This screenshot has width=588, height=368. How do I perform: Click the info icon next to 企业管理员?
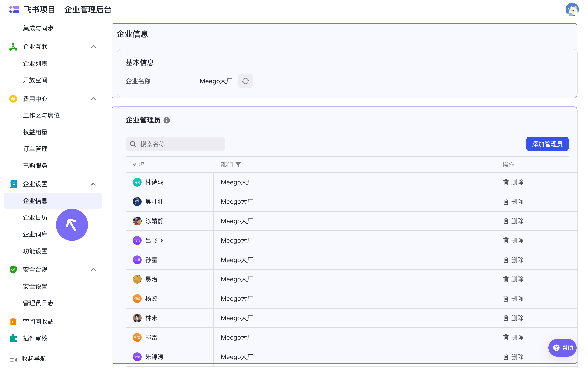click(166, 120)
